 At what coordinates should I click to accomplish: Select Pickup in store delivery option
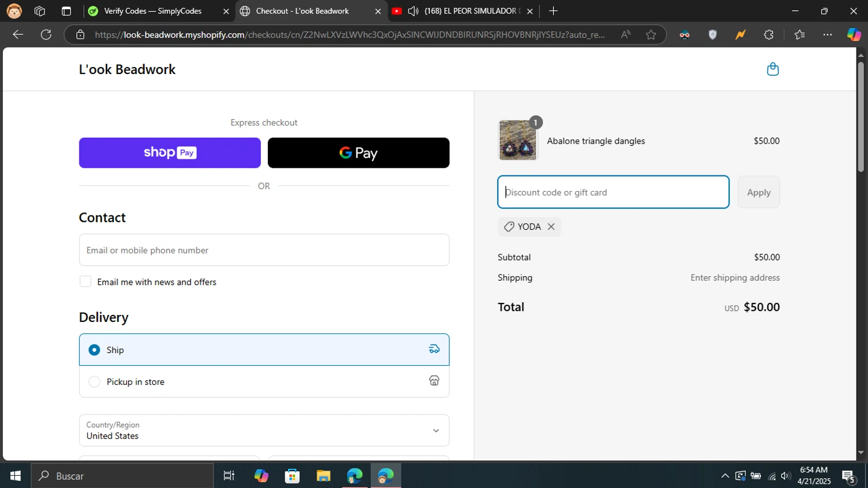264,381
